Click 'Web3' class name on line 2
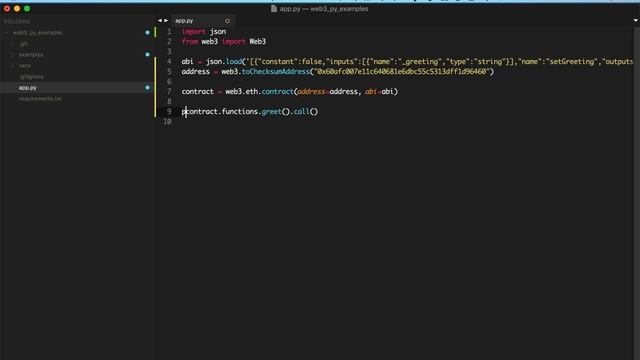 [258, 42]
